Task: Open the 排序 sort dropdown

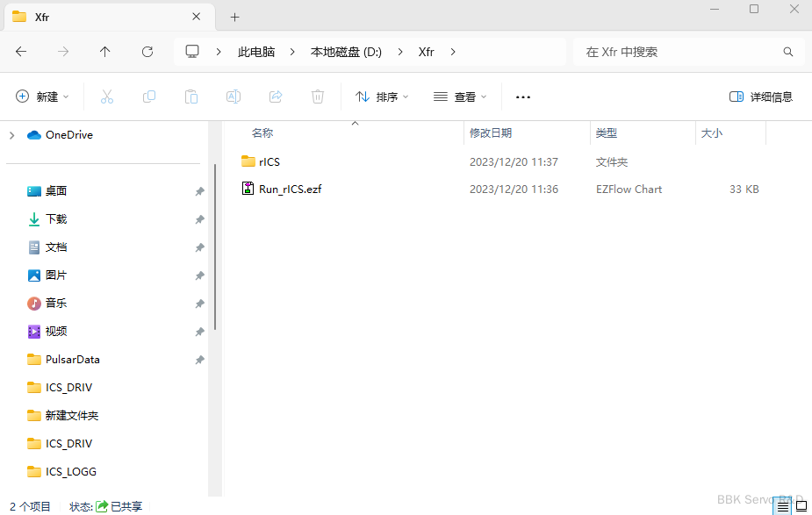Action: point(382,97)
